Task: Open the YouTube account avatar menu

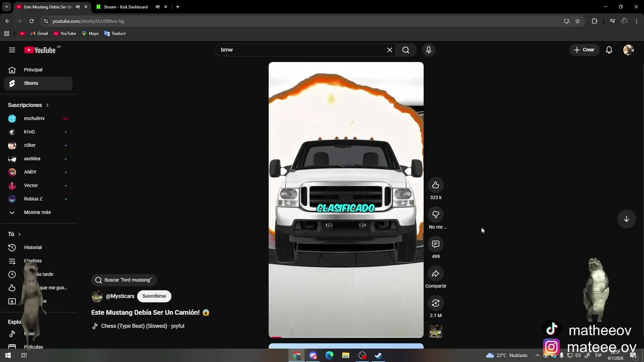Action: (628, 50)
